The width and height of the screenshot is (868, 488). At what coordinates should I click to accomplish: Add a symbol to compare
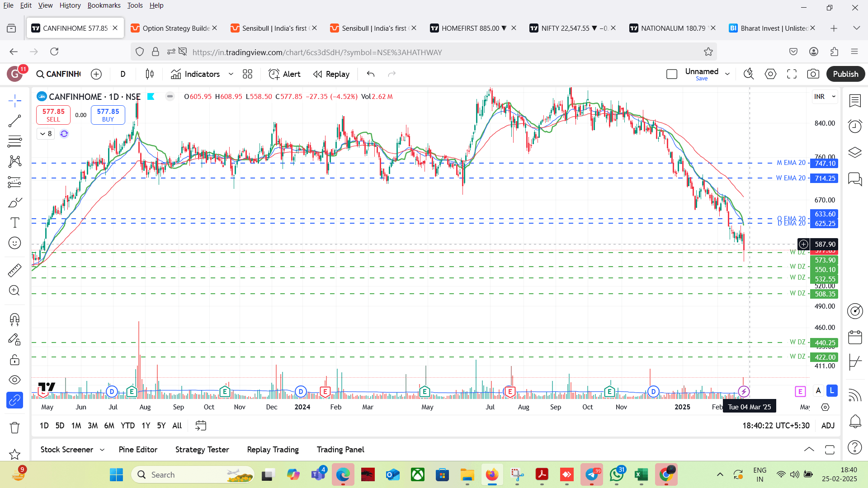(x=96, y=74)
